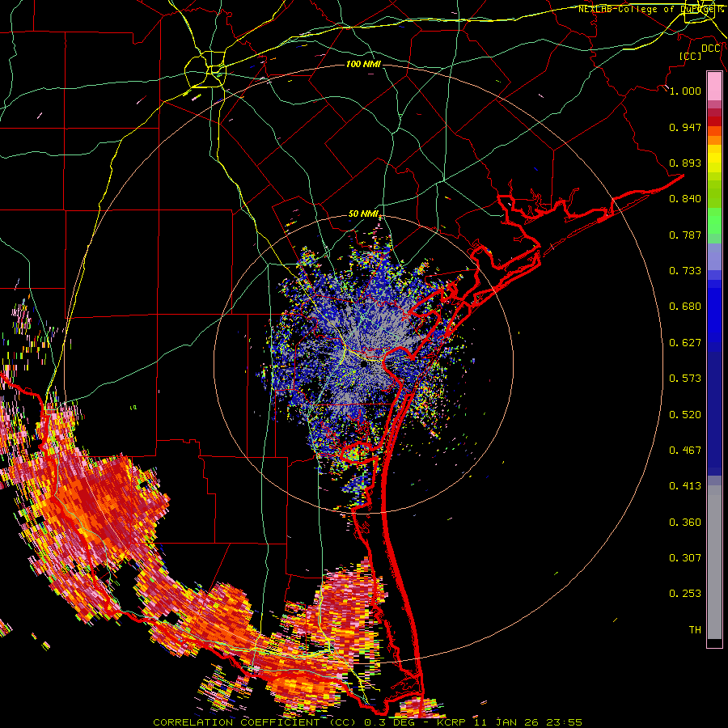
Task: Click the 0.627 scale value
Action: click(685, 343)
